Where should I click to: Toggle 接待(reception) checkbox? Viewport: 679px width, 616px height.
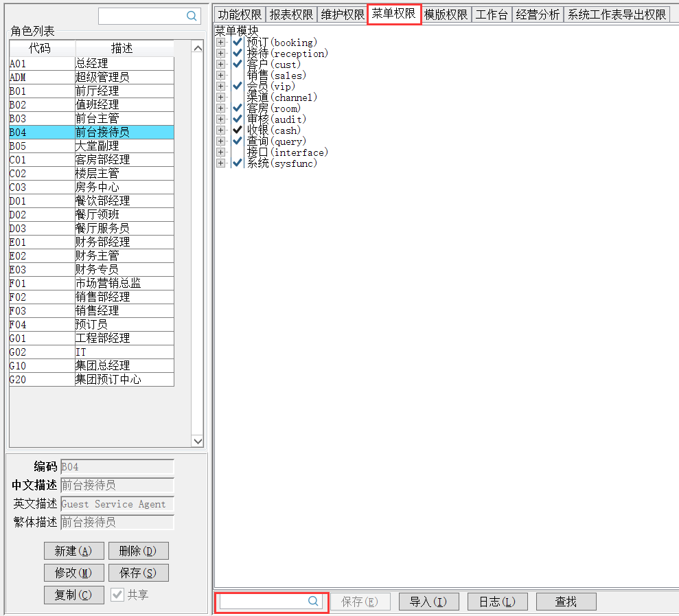[238, 53]
